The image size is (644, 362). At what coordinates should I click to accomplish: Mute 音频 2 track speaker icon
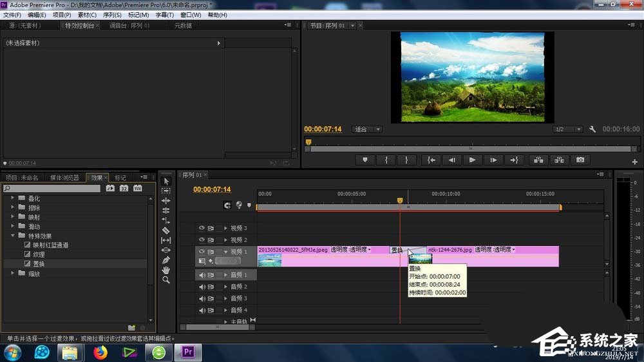click(202, 287)
